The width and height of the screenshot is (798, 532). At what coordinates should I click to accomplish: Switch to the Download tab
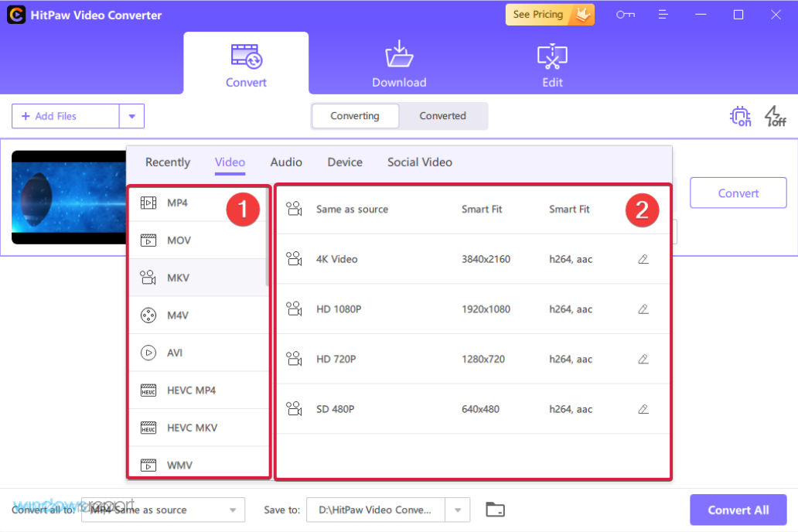399,64
